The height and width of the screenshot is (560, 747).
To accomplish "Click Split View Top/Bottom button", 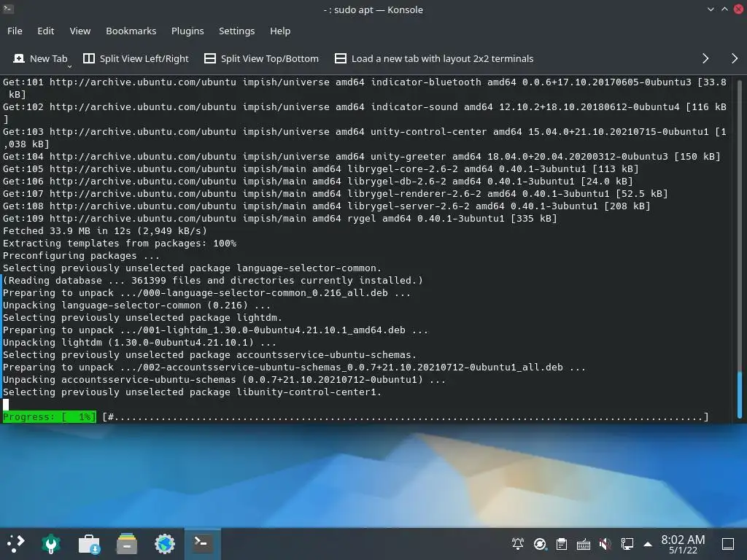I will [262, 58].
